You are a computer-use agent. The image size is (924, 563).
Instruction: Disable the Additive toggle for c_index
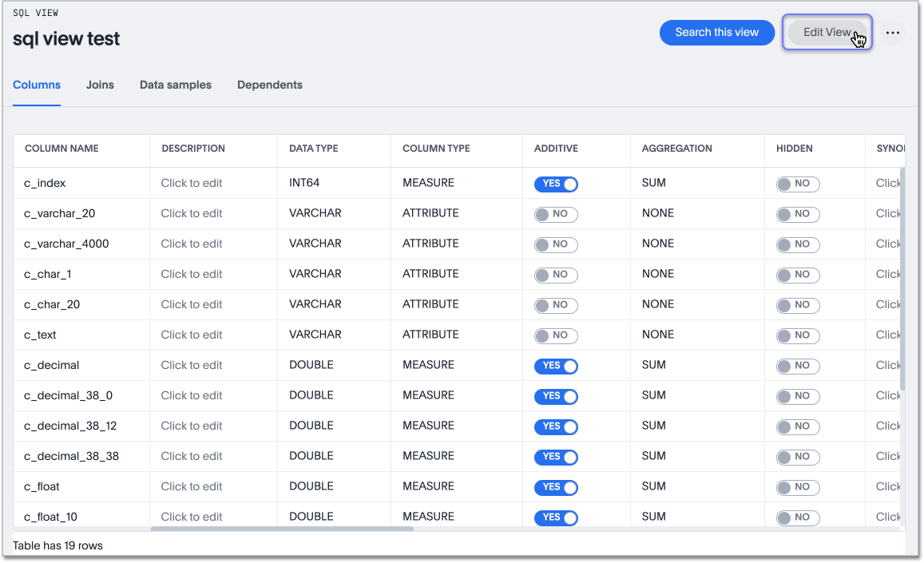tap(556, 184)
